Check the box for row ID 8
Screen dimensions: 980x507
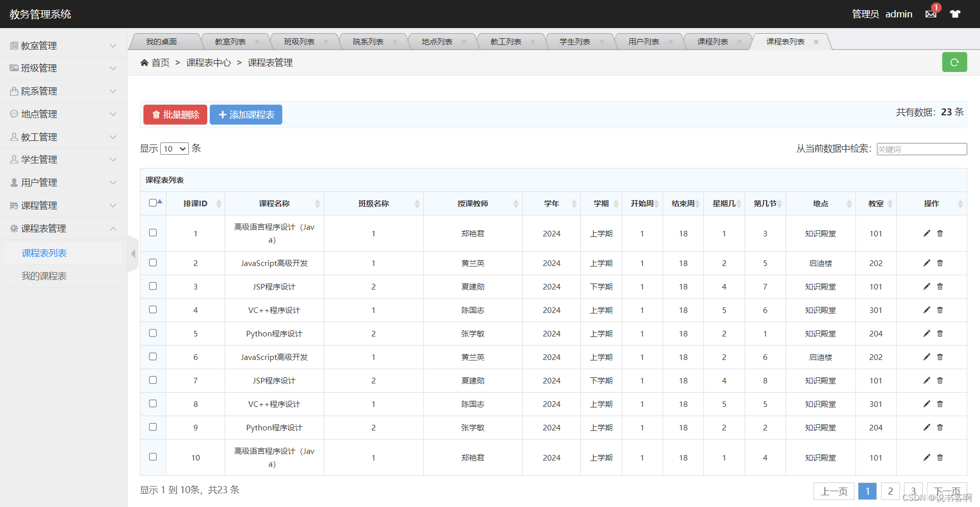point(153,403)
